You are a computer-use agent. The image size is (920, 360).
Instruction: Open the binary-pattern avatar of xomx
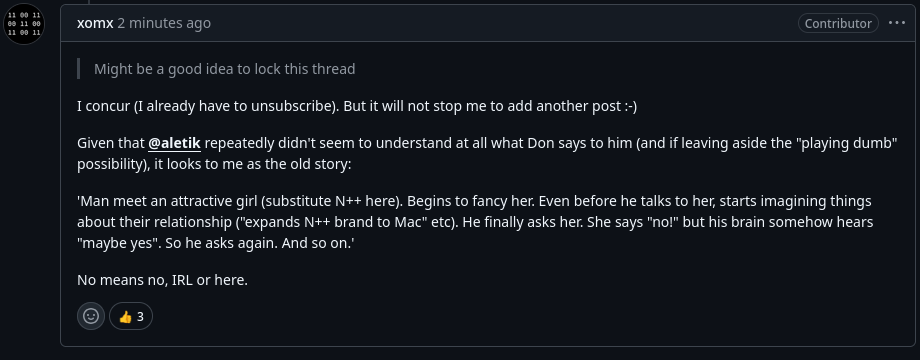(x=24, y=24)
